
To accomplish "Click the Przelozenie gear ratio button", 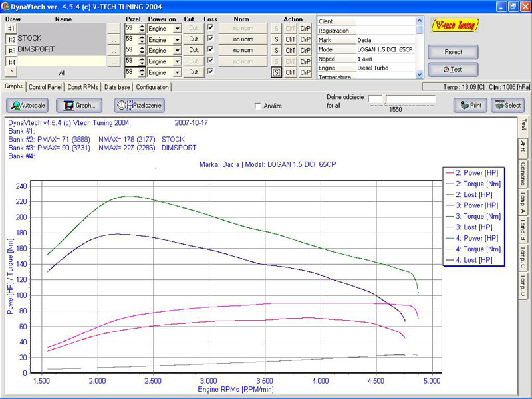I will click(x=139, y=105).
